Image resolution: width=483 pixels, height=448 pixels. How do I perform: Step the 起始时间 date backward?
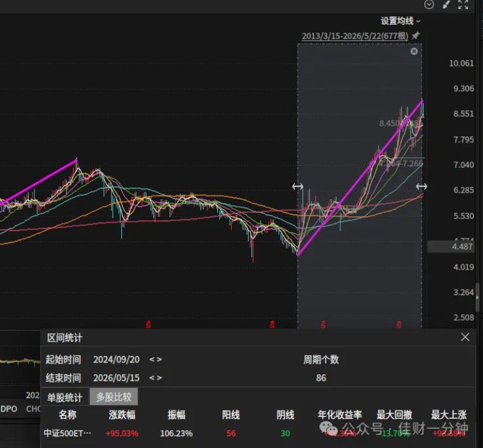pos(151,360)
